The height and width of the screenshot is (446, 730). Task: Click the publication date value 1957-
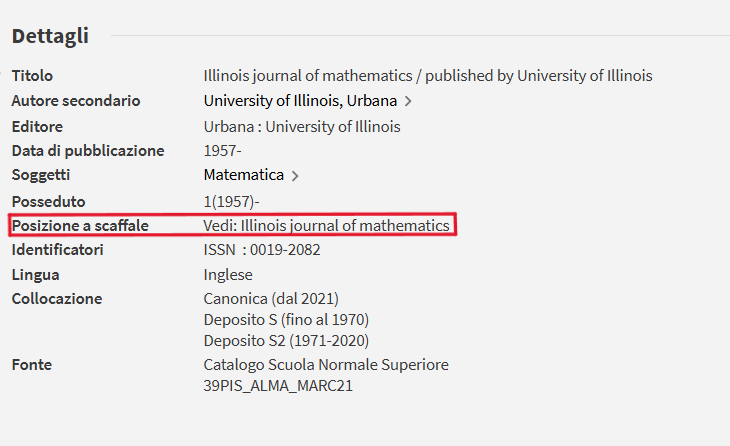pos(222,151)
